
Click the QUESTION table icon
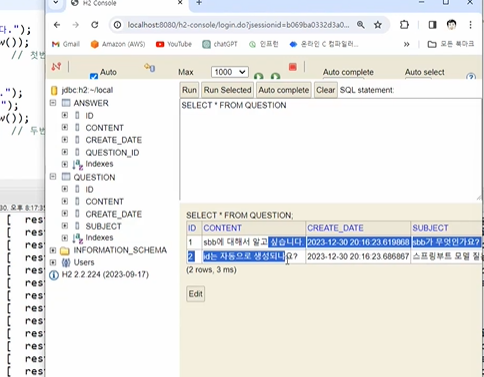(x=66, y=177)
